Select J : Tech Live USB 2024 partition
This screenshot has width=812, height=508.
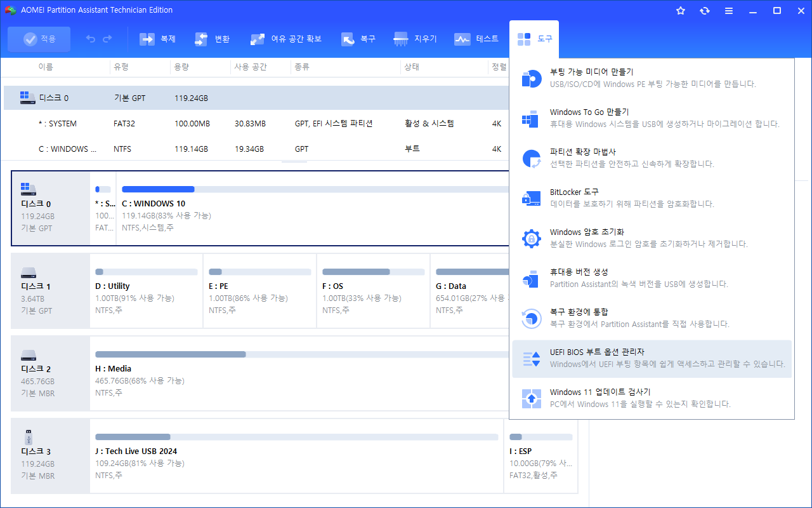point(296,455)
